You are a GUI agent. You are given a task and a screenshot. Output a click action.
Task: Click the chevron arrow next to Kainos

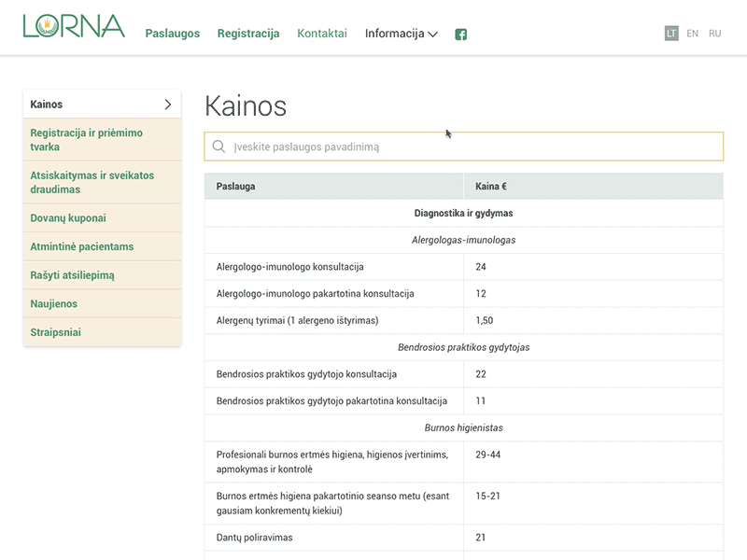(x=168, y=104)
